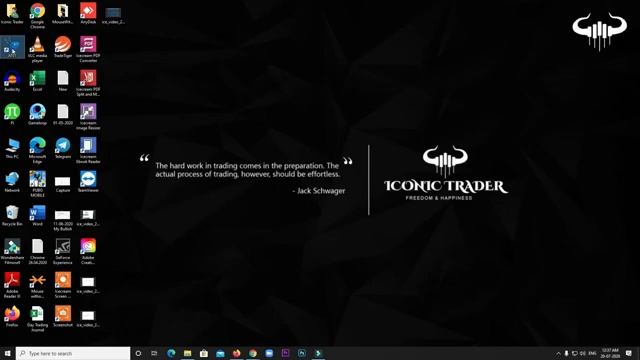The image size is (640, 360).
Task: Open Microsoft Edge from the taskbar
Action: click(171, 353)
